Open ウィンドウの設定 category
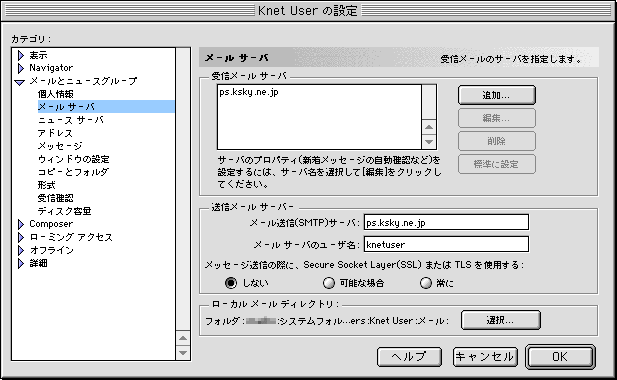 tap(74, 159)
